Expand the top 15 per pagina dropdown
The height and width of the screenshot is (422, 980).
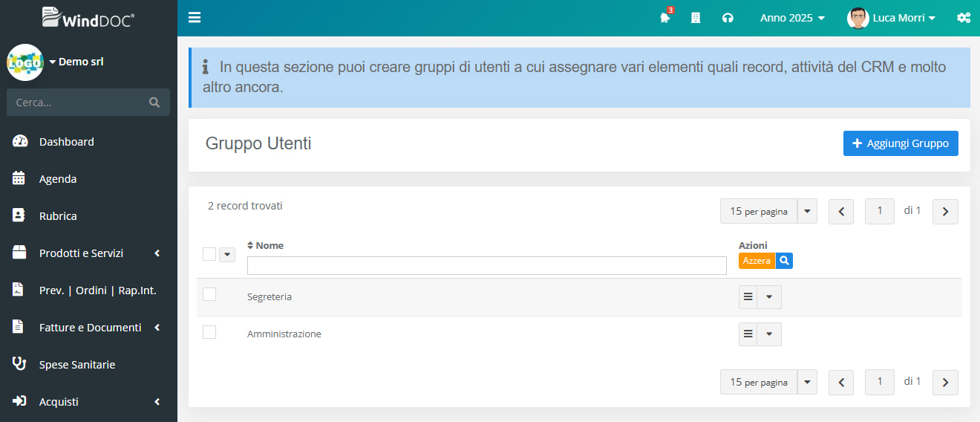(x=807, y=212)
